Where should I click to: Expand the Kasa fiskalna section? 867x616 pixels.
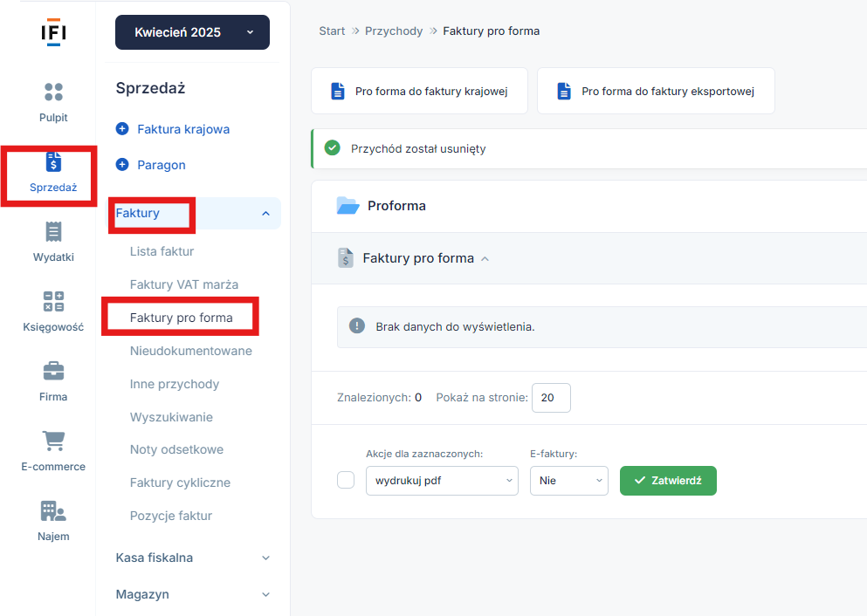193,558
